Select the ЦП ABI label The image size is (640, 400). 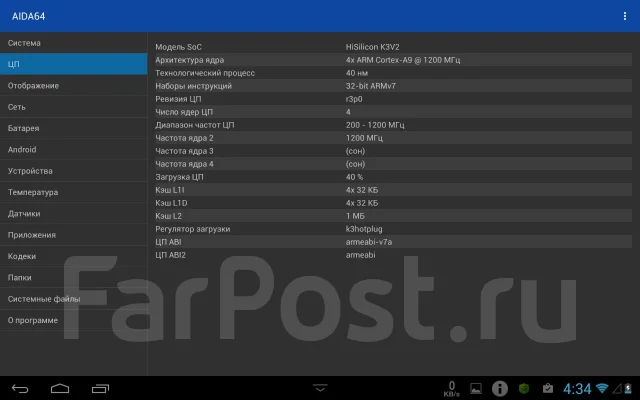pos(168,242)
